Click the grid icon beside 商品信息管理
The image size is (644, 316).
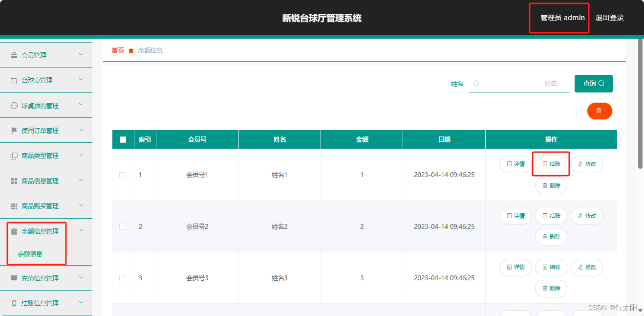click(14, 181)
